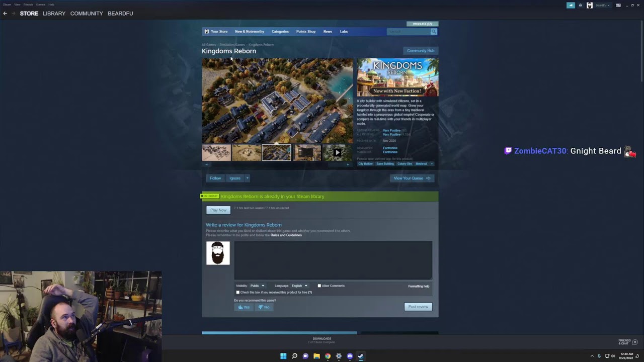
Task: Click the Earthshine developer link
Action: point(390,148)
